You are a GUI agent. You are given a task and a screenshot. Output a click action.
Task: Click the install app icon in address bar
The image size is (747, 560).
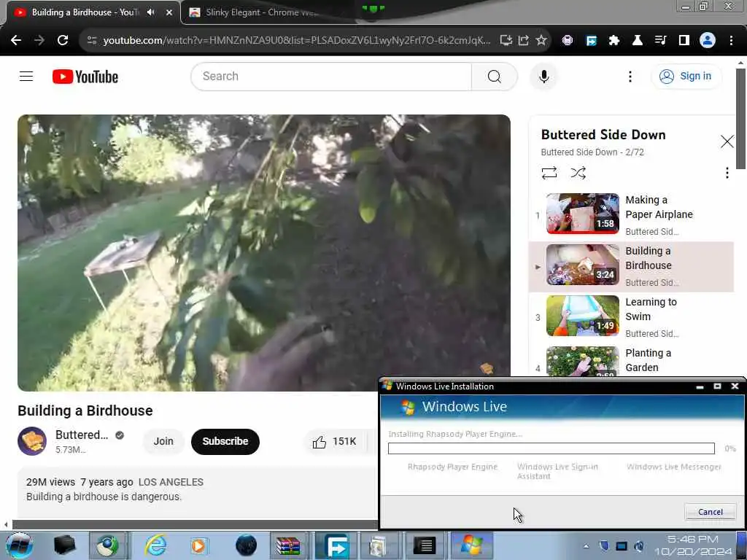506,41
